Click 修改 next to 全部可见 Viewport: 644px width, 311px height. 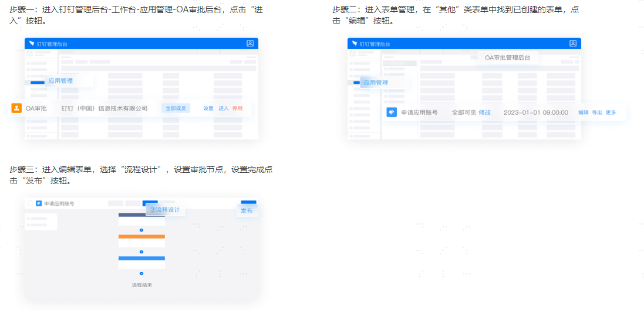(x=485, y=112)
